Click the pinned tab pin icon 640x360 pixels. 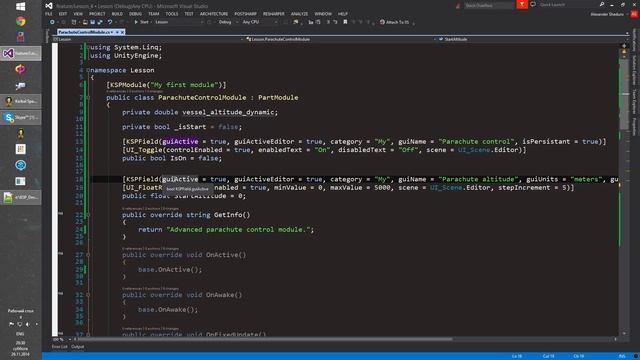117,32
